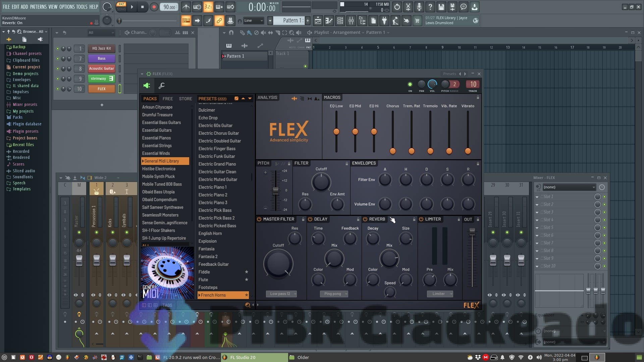Toggle typing keyboard to piano icon
The height and width of the screenshot is (362, 644).
click(186, 21)
